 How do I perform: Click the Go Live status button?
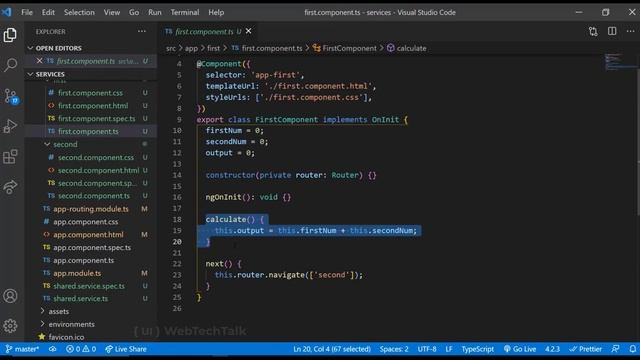(x=520, y=349)
